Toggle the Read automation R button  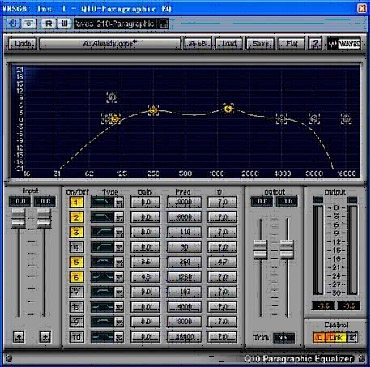[x=49, y=23]
